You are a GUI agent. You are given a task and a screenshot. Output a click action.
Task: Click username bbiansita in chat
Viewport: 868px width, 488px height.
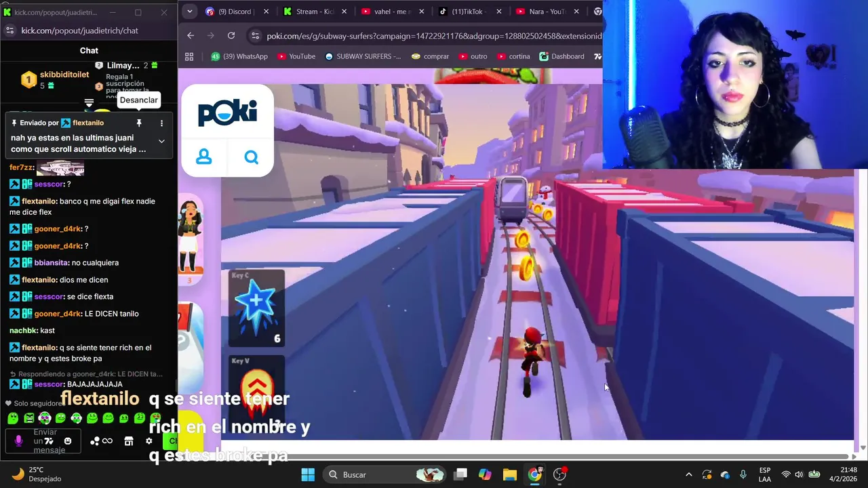(x=52, y=263)
